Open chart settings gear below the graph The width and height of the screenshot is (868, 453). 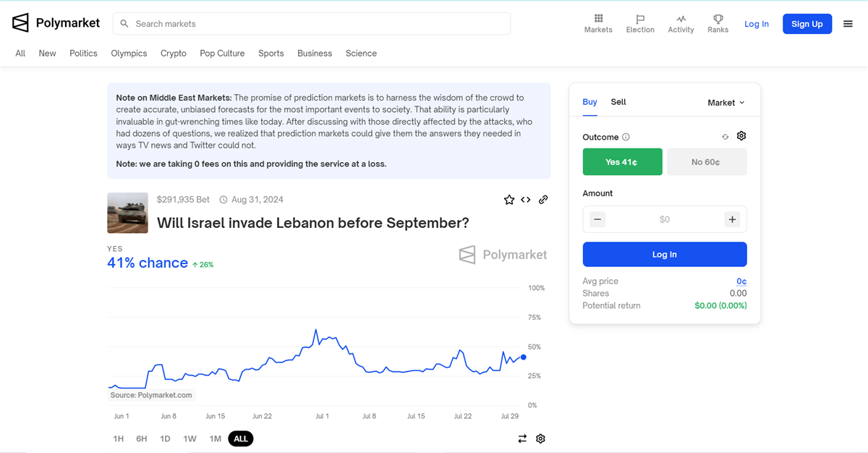pyautogui.click(x=540, y=439)
